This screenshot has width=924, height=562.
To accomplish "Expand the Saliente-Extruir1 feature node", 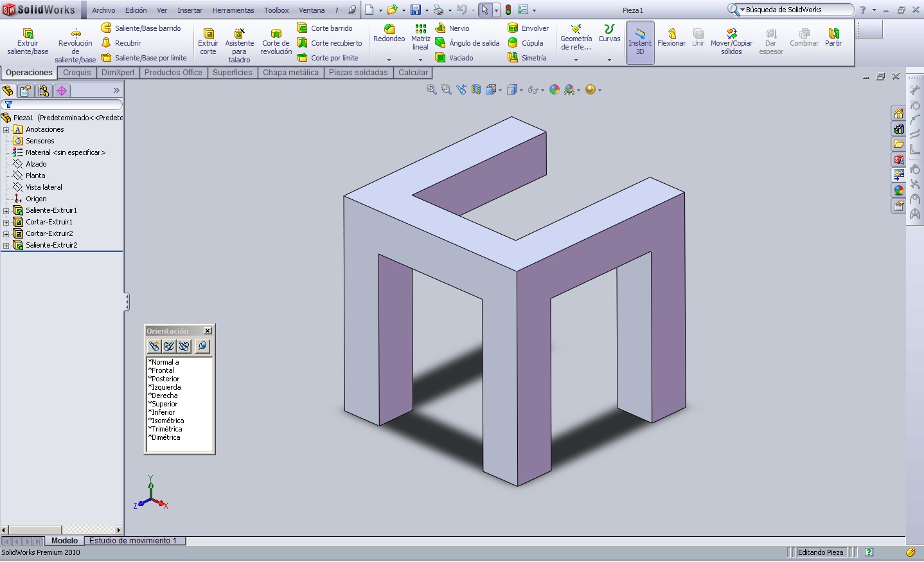I will tap(6, 210).
